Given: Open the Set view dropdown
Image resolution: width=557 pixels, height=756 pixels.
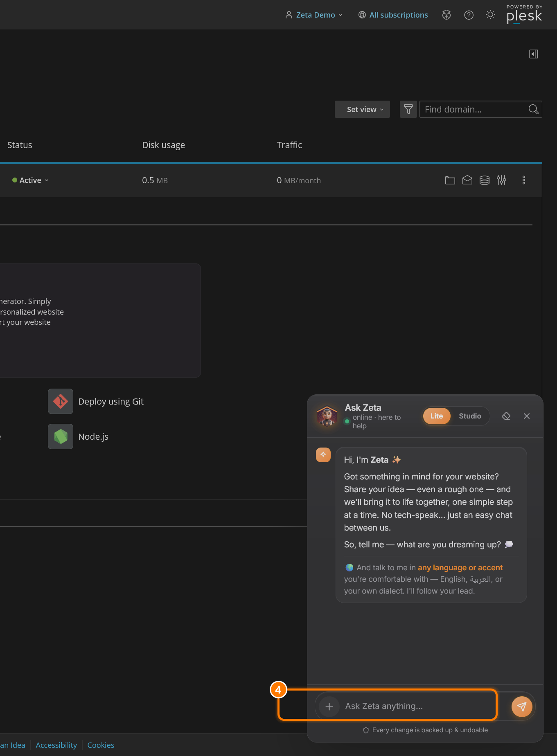Looking at the screenshot, I should tap(362, 109).
